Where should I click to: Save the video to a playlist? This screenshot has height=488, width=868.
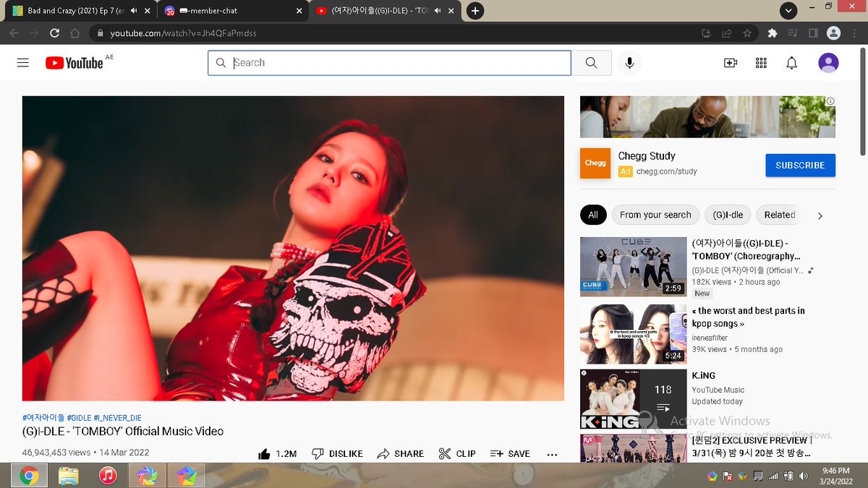(x=510, y=454)
